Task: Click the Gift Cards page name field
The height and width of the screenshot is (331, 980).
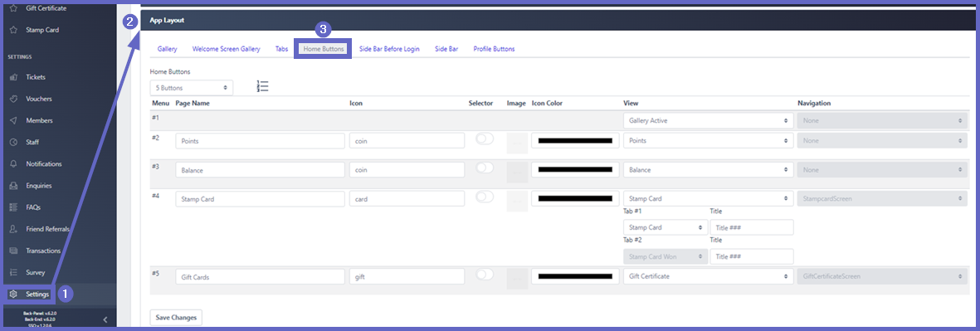Action: pyautogui.click(x=260, y=276)
